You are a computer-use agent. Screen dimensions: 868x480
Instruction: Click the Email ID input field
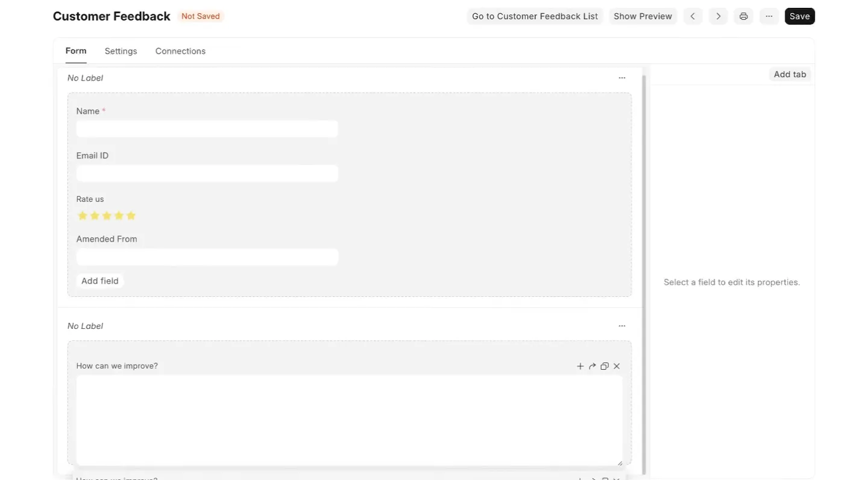click(207, 173)
